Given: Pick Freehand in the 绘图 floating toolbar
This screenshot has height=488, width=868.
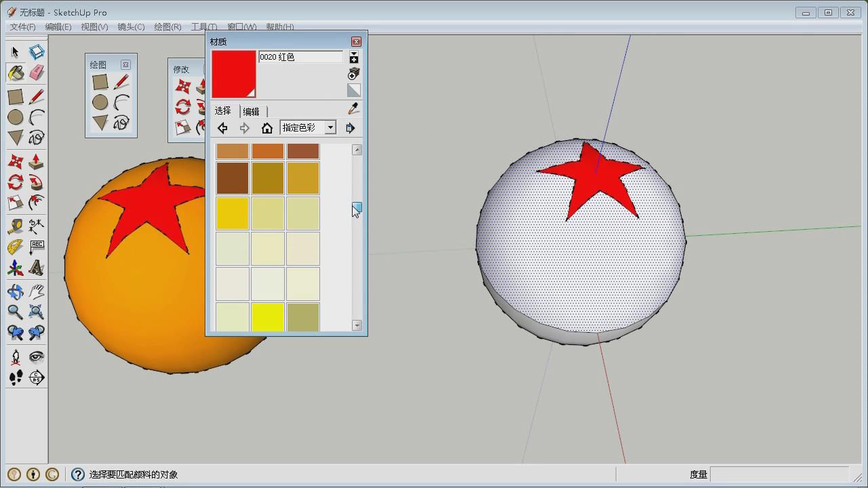Looking at the screenshot, I should (121, 123).
